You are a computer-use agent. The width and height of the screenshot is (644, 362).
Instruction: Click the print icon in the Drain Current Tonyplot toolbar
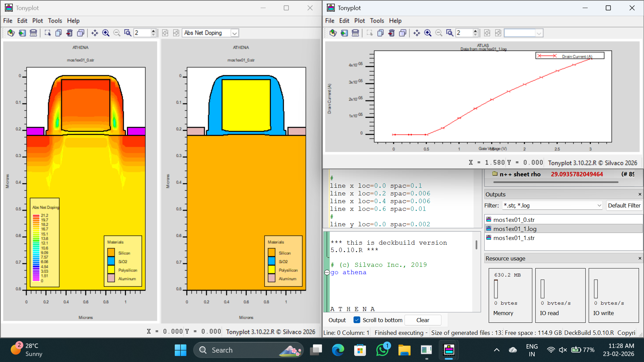tap(355, 33)
